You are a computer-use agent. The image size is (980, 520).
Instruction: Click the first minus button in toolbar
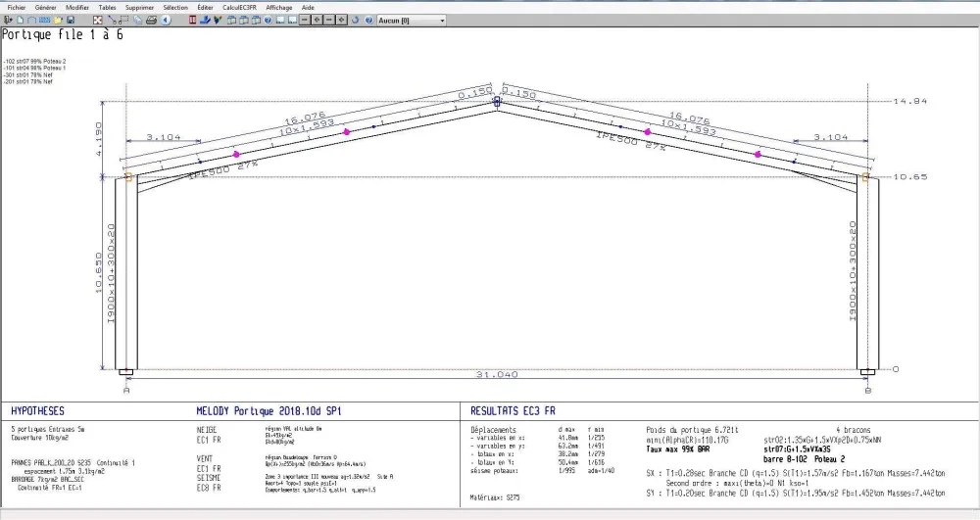click(305, 20)
